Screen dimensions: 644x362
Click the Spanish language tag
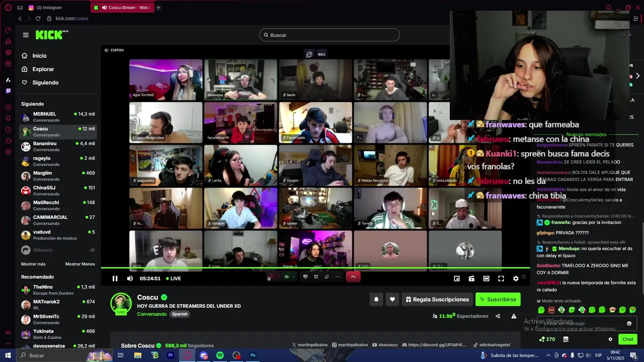(180, 314)
